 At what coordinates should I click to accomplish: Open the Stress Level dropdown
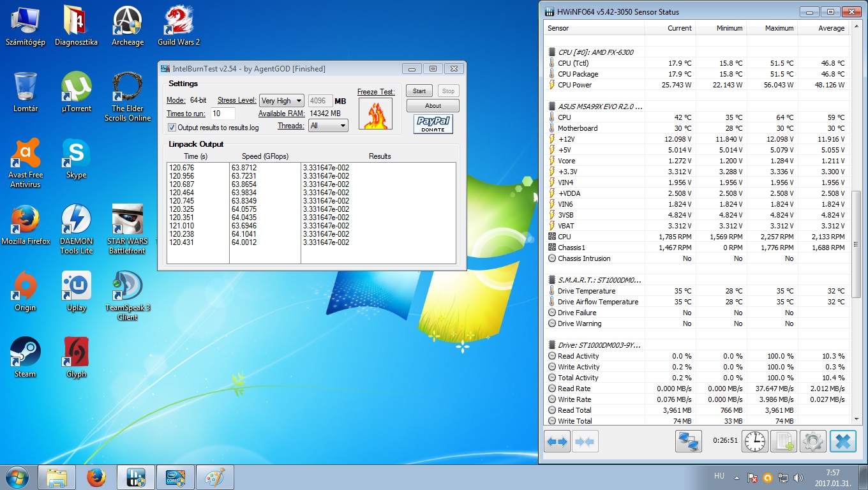tap(281, 101)
